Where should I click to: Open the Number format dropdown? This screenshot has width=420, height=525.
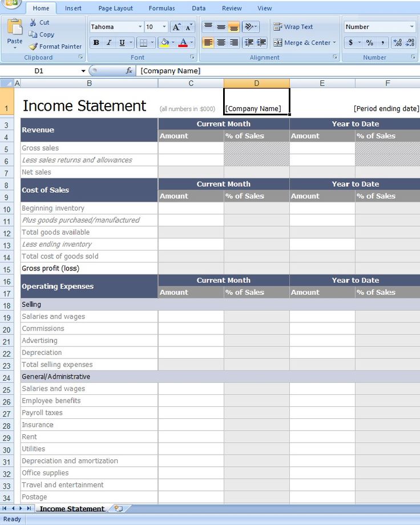[411, 27]
